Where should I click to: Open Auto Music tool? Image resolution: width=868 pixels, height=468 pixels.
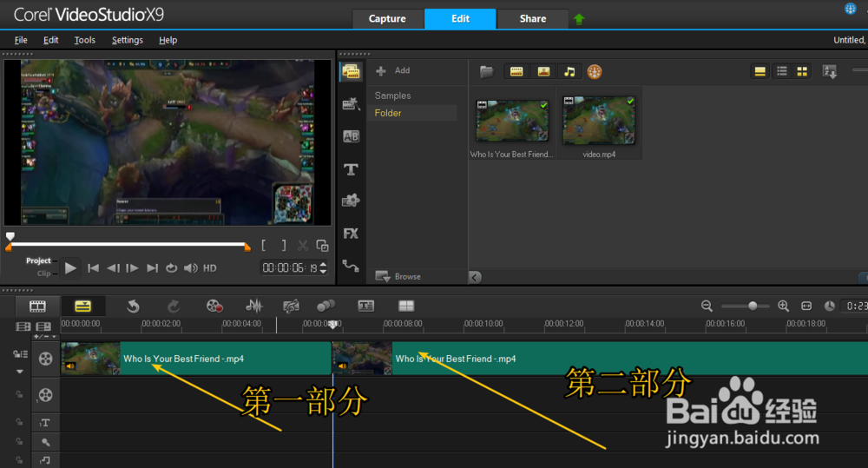291,306
